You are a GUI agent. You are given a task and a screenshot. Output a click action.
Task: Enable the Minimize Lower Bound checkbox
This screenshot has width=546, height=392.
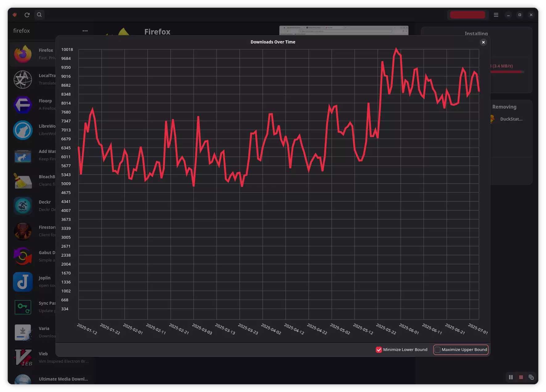[379, 350]
